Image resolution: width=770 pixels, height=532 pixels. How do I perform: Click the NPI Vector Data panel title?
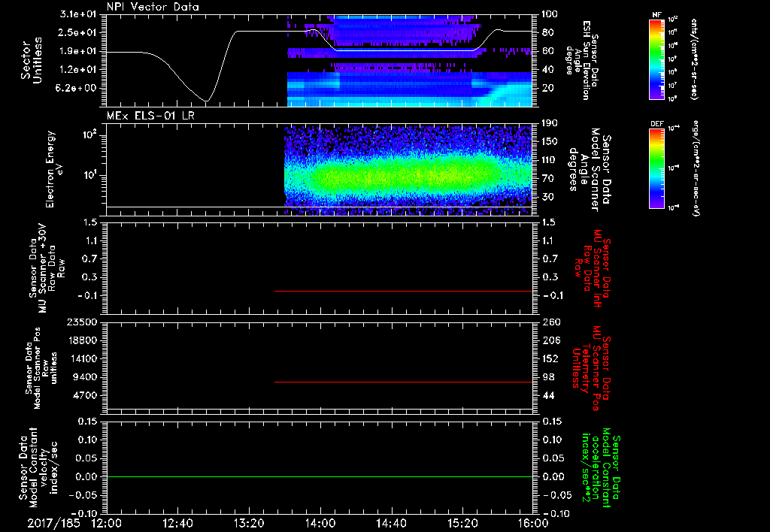coord(153,7)
